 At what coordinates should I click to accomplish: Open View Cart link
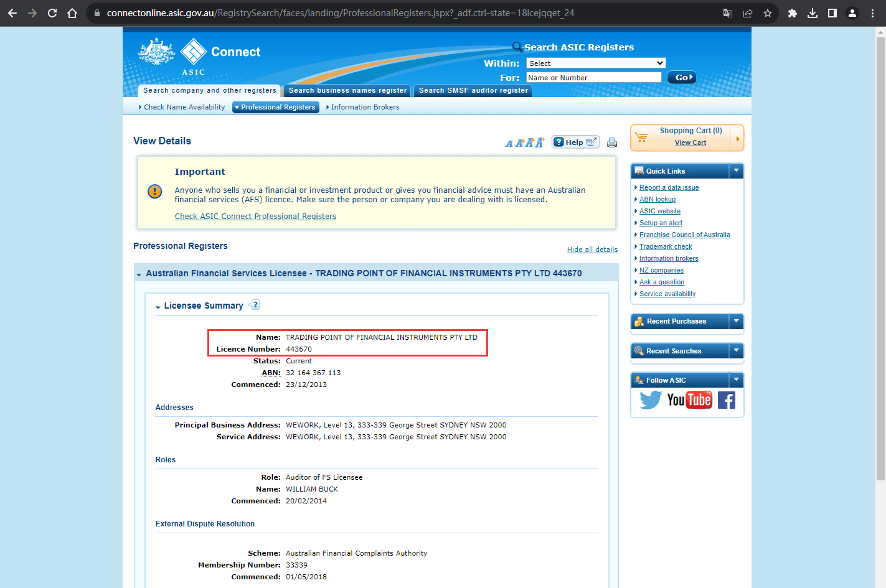690,142
